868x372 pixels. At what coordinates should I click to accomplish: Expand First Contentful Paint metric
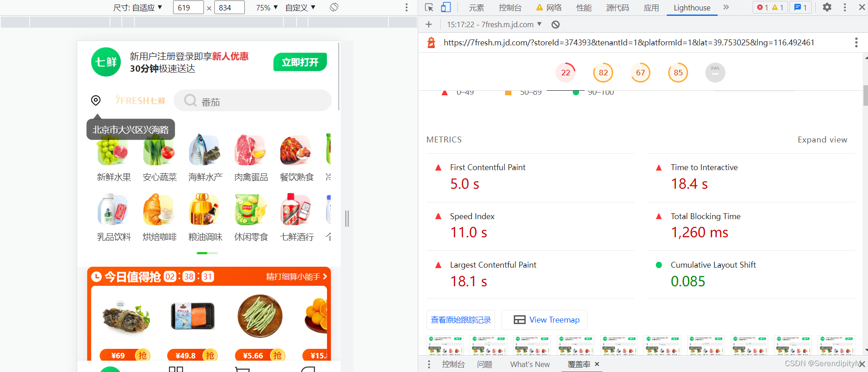coord(531,178)
